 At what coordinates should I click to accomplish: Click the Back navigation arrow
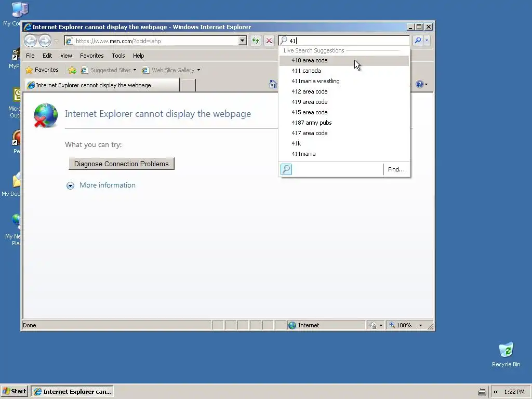tap(30, 41)
